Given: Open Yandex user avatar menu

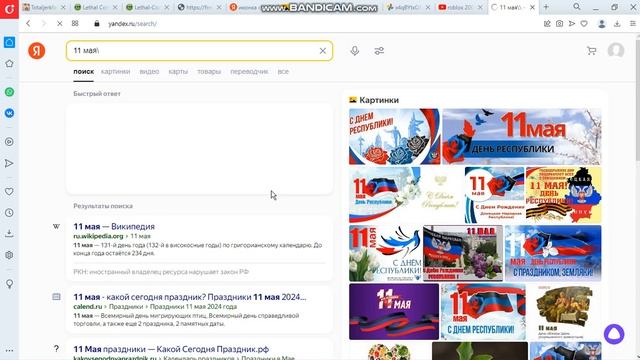Looking at the screenshot, I should pyautogui.click(x=616, y=51).
